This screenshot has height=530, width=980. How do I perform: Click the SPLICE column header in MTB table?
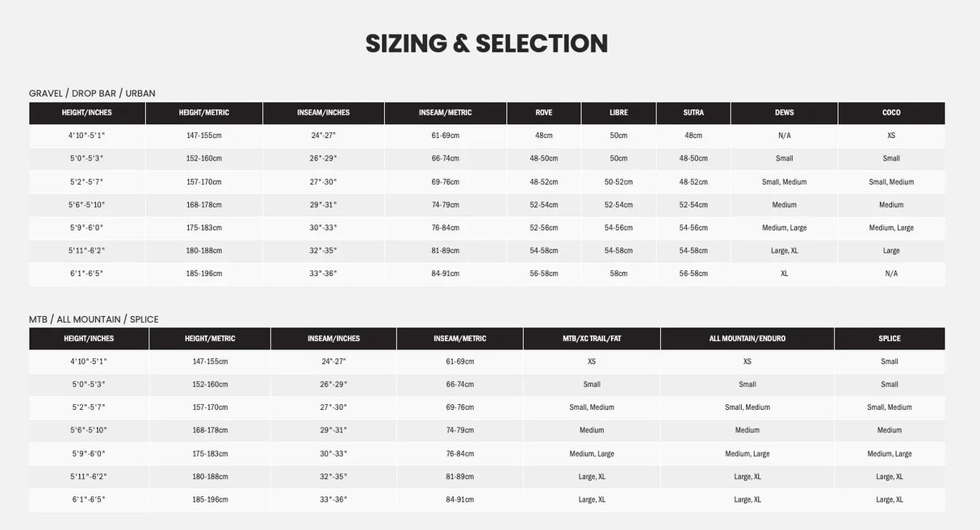(x=890, y=339)
